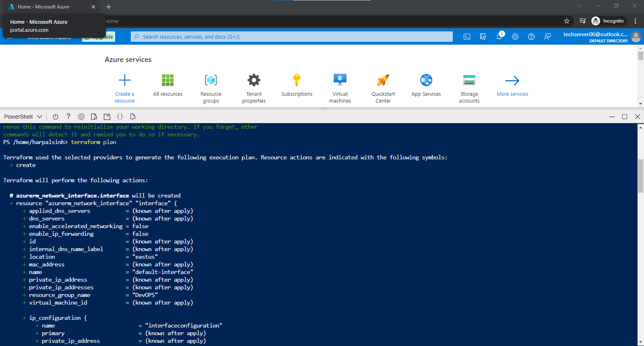Click 'Azure services' heading

coord(128,60)
